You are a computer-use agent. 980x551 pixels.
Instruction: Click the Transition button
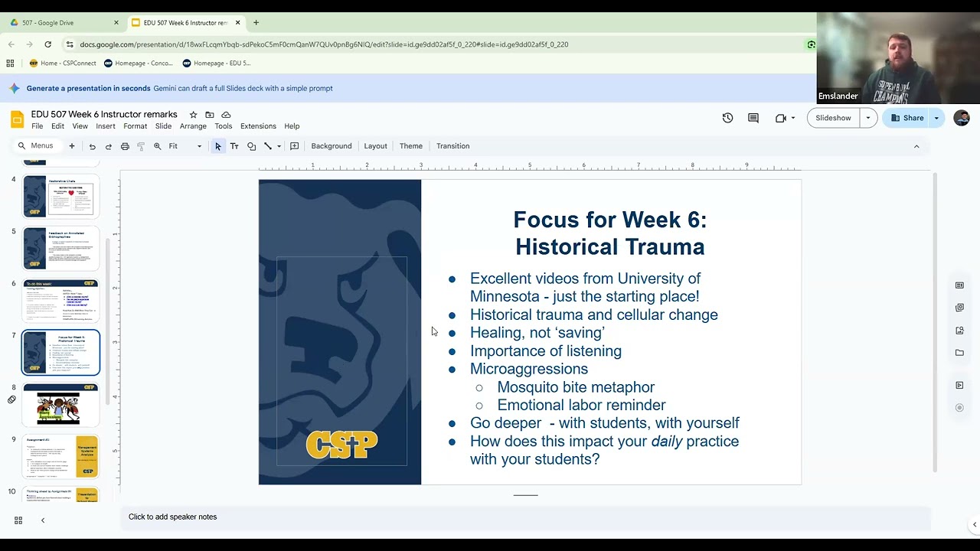452,146
